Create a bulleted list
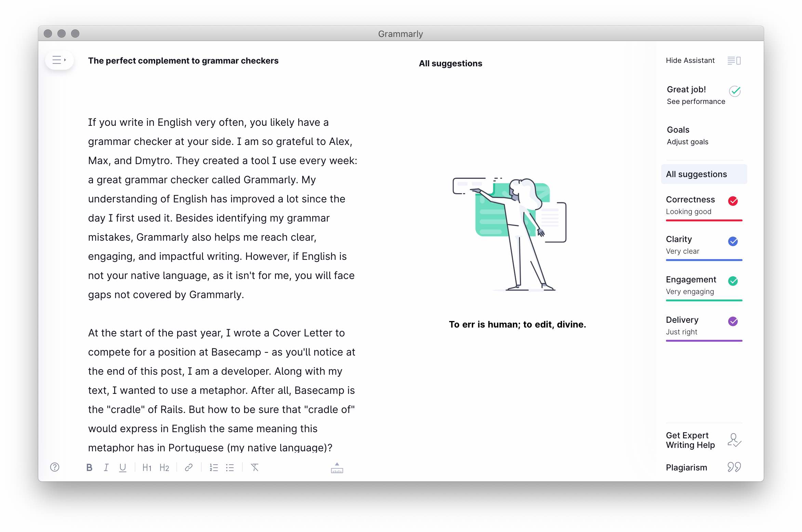The height and width of the screenshot is (532, 802). click(230, 467)
